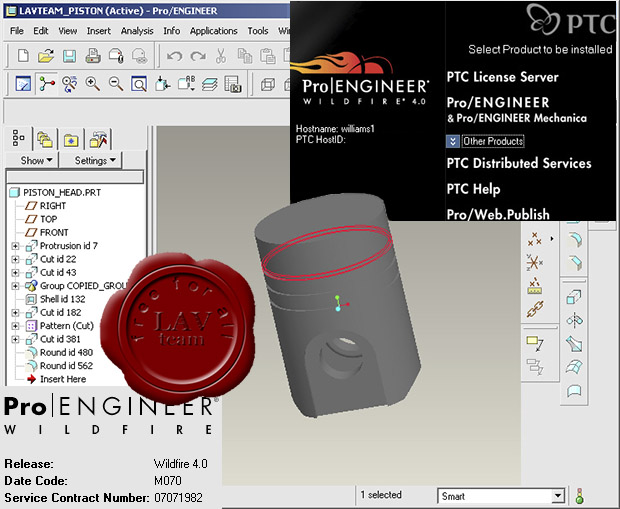Screen dimensions: 620x509
Task: Choose Pro/Web.Publish in installer
Action: (x=498, y=214)
